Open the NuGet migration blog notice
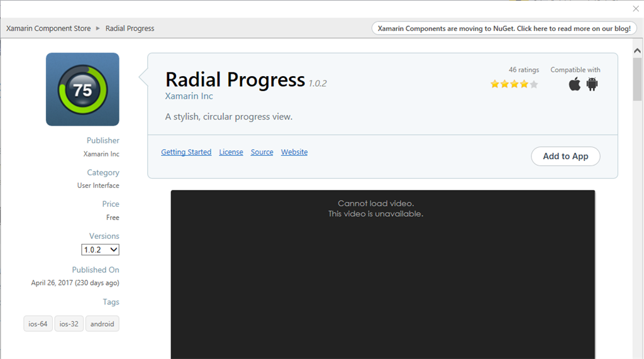Screen dimensions: 644x359 (504, 28)
